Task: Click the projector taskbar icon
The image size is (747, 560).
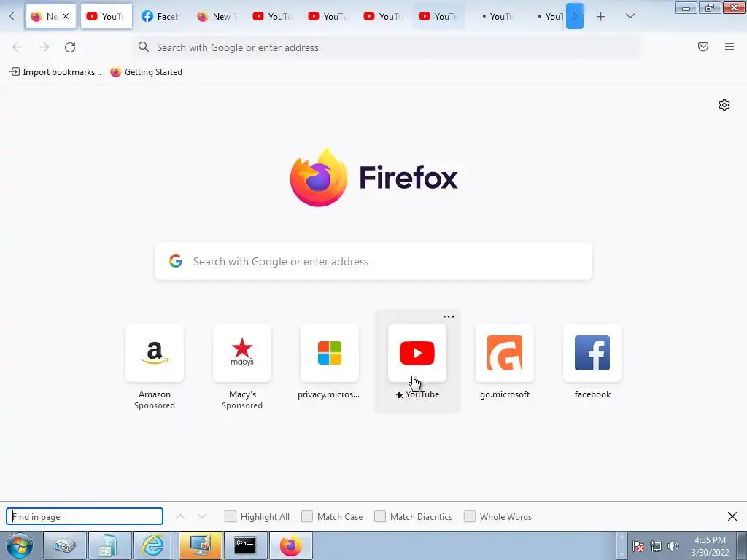Action: [64, 545]
